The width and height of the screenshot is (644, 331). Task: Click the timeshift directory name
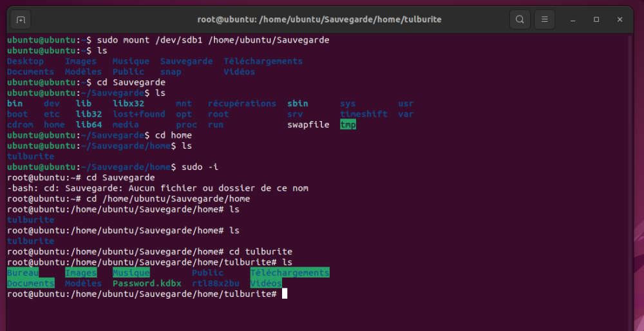click(364, 114)
